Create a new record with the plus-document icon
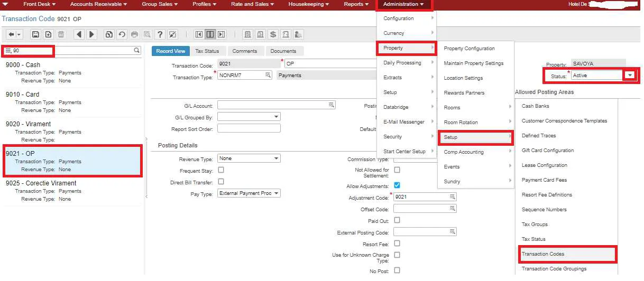 48,34
